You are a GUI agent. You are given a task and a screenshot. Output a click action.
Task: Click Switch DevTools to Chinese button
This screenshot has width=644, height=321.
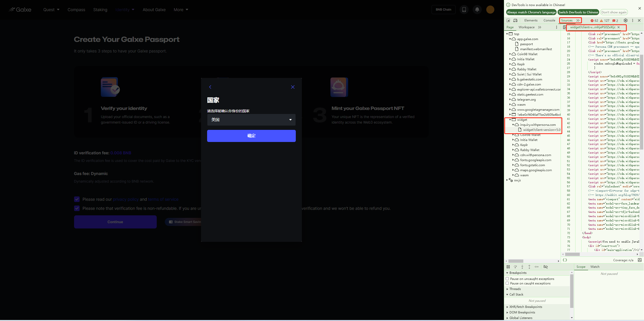coord(578,12)
